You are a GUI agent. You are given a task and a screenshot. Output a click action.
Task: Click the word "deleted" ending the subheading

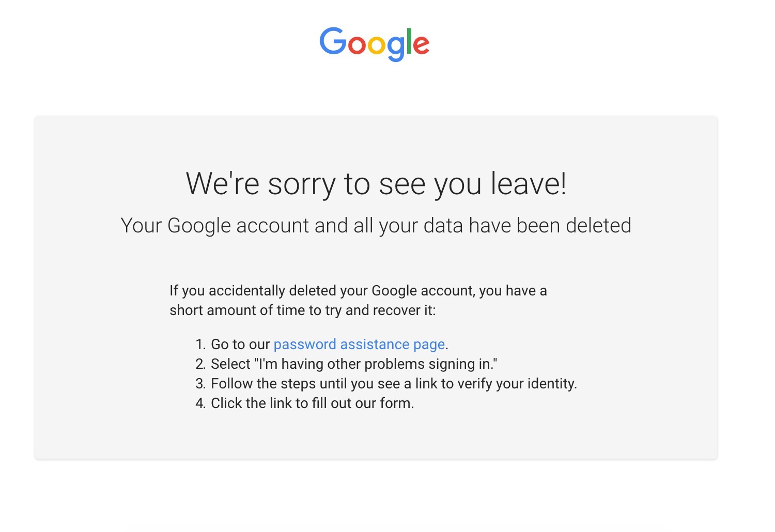[x=599, y=226]
